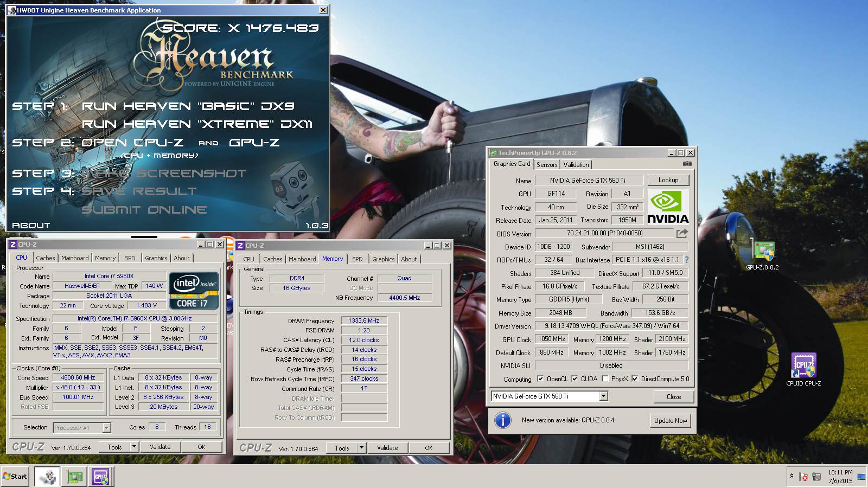Click the BIOS Version field in GPU-Z
Screen dimensions: 868x488
click(x=604, y=233)
